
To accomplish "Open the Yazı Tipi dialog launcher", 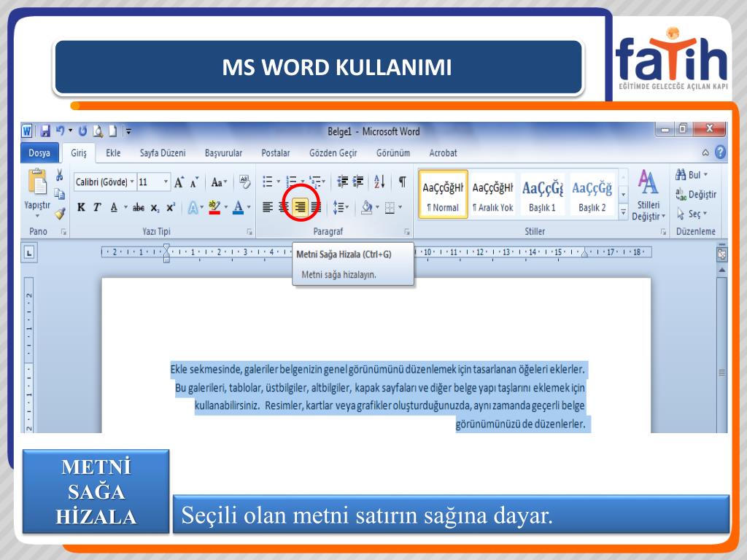I will pyautogui.click(x=249, y=232).
